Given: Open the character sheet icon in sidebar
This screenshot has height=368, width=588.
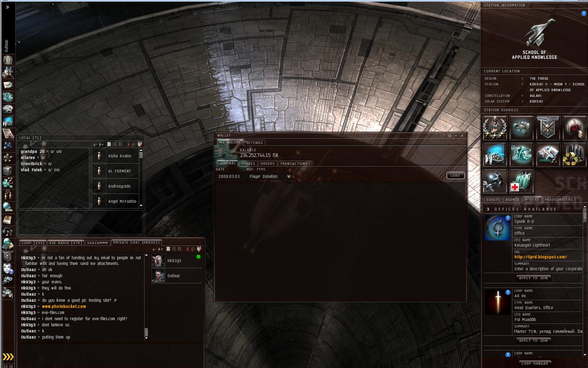Looking at the screenshot, I should click(x=8, y=60).
